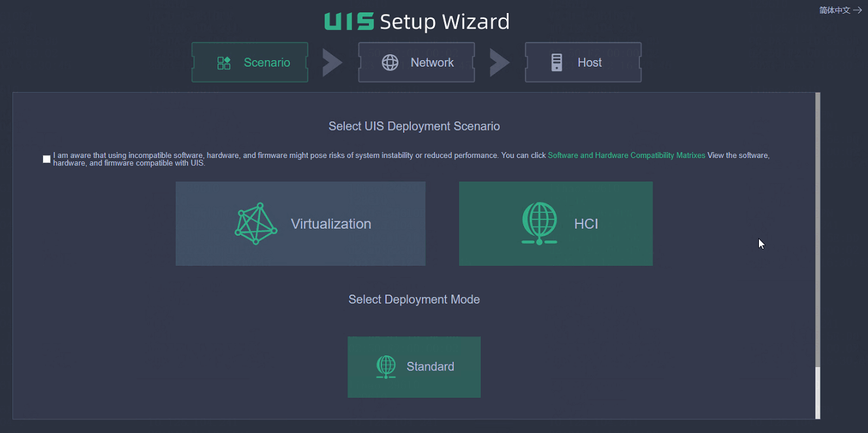This screenshot has height=433, width=868.
Task: Open the Host wizard step
Action: 583,63
